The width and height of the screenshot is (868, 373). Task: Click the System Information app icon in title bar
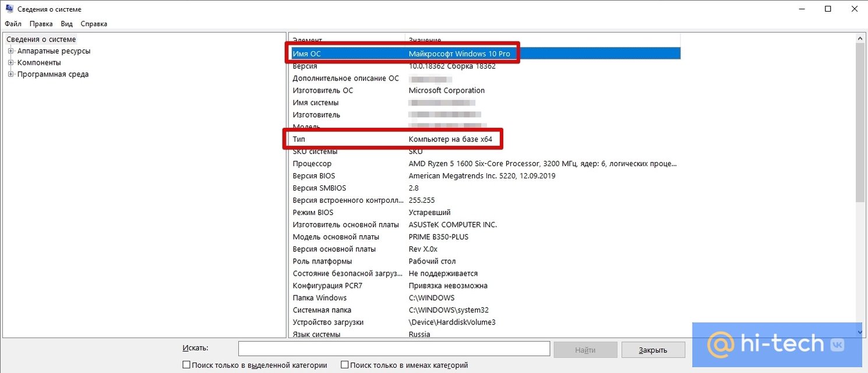[x=9, y=9]
